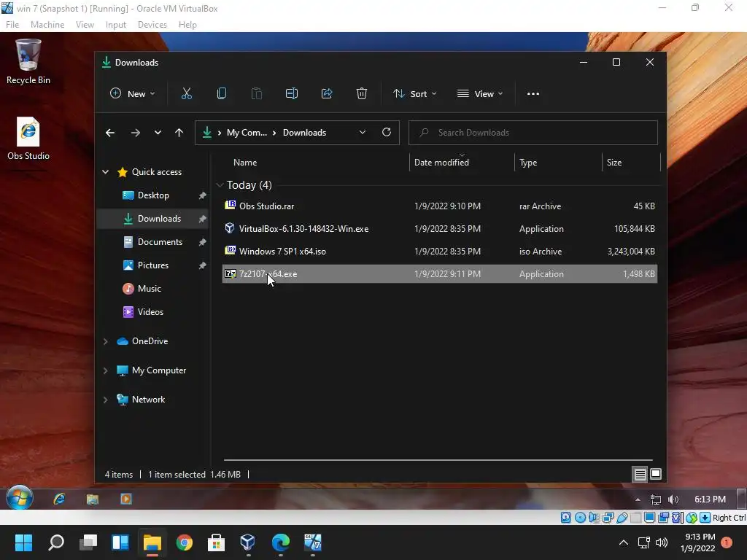
Task: Click the Windows 11 Start button
Action: coord(23,542)
